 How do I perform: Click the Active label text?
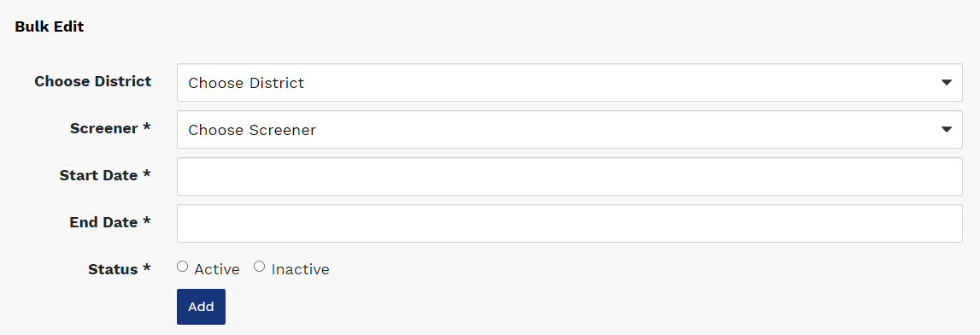pos(217,269)
